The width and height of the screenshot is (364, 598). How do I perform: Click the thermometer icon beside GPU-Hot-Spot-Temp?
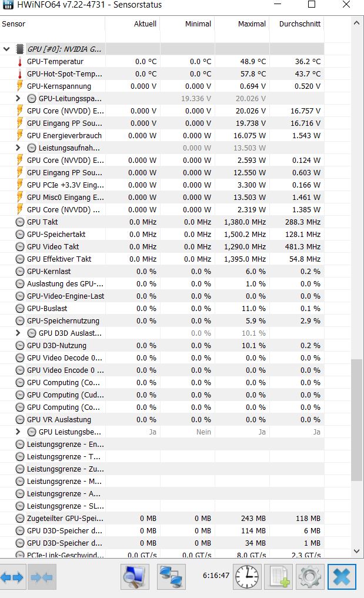pos(20,74)
